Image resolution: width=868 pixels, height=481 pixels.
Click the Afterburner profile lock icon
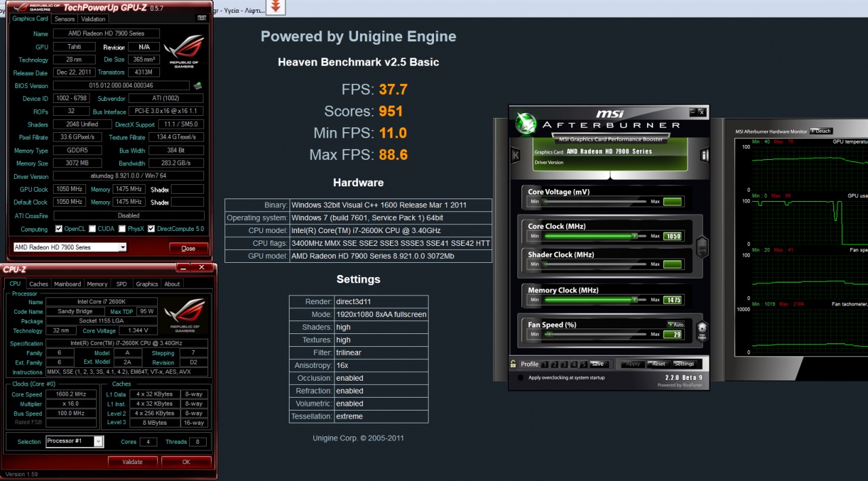[x=513, y=364]
